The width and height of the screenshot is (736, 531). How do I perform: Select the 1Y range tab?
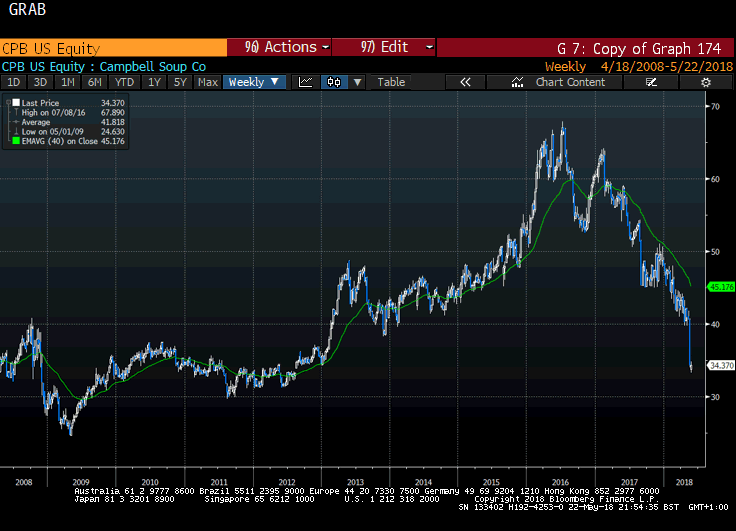154,82
